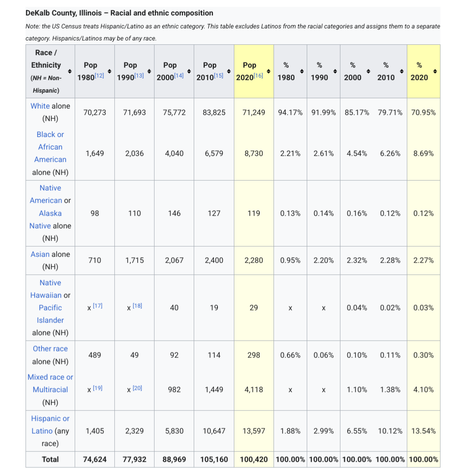Sort by % 1990 column arrows

(x=335, y=71)
